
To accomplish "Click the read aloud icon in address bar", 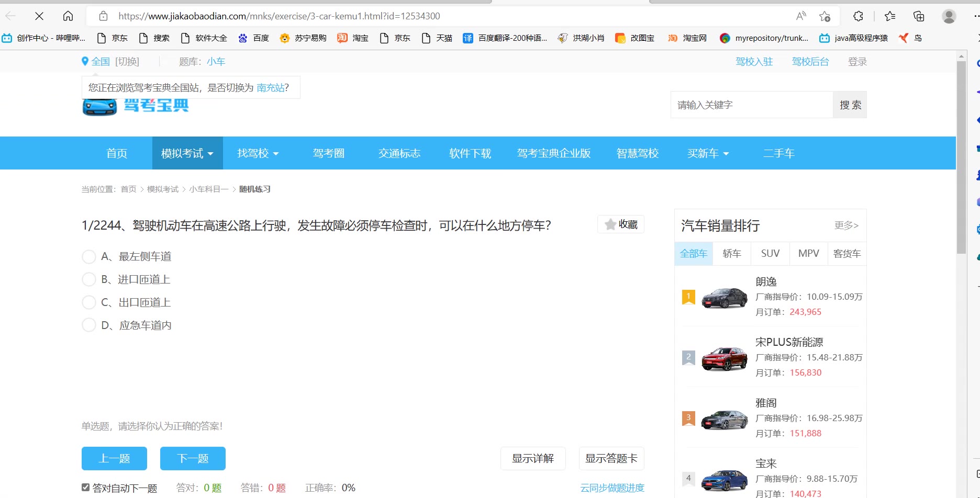I will (800, 16).
